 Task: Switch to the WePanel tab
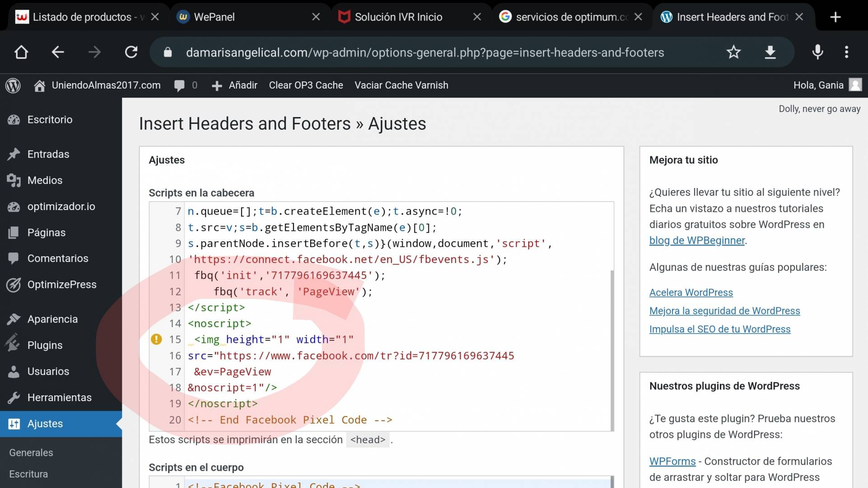point(244,17)
